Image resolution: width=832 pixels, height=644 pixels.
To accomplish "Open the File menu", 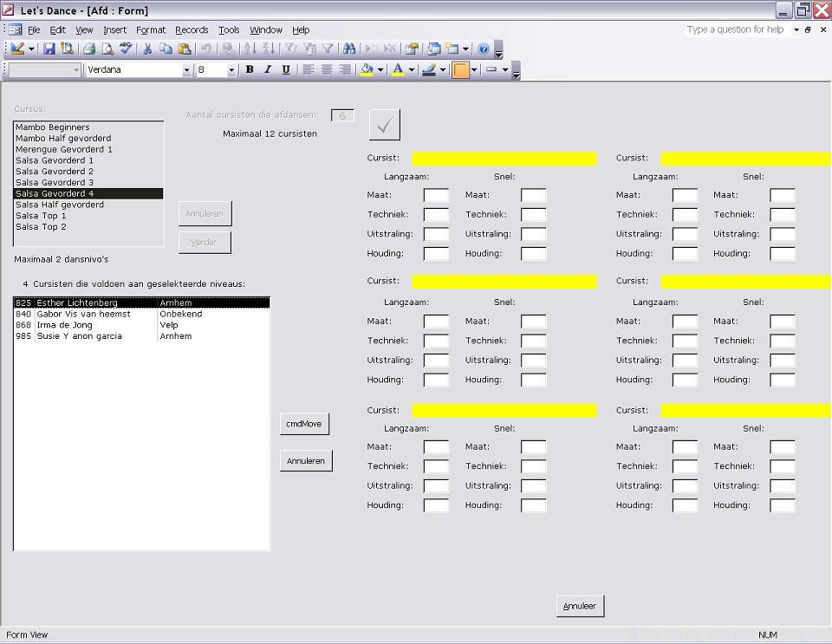I will click(x=34, y=30).
